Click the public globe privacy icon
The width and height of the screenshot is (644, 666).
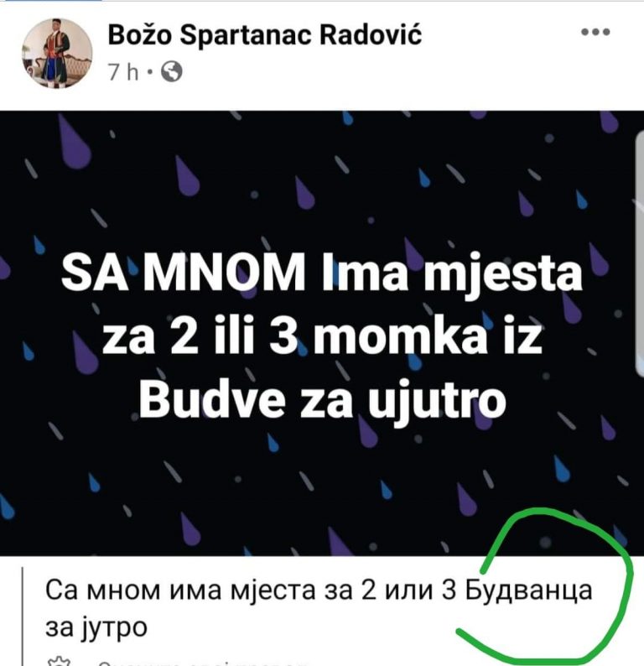coord(172,72)
